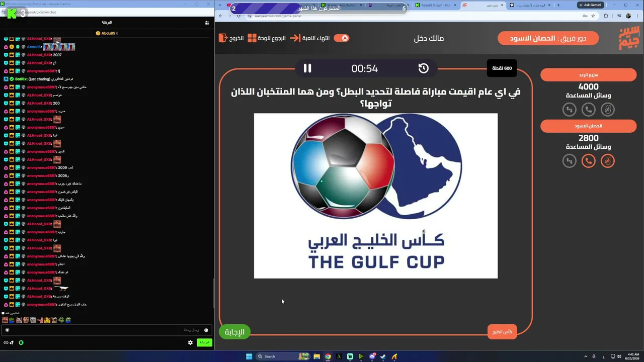
Task: Click the chat message input field
Action: pyautogui.click(x=106, y=330)
